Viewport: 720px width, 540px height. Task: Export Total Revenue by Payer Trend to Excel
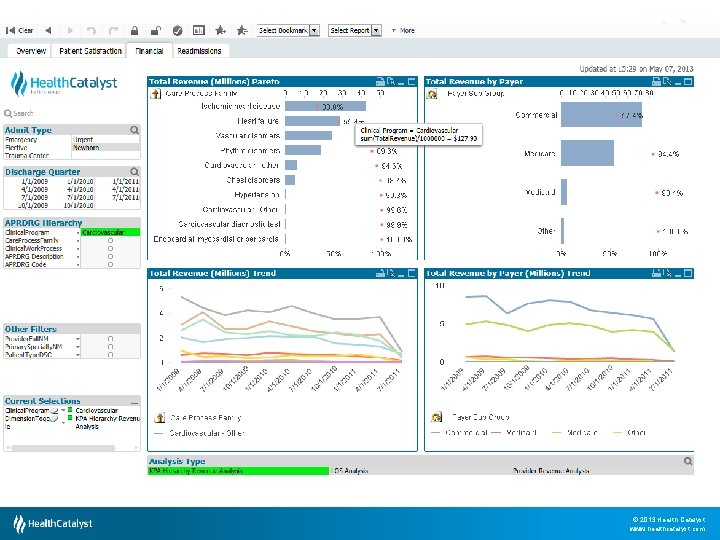tap(667, 273)
